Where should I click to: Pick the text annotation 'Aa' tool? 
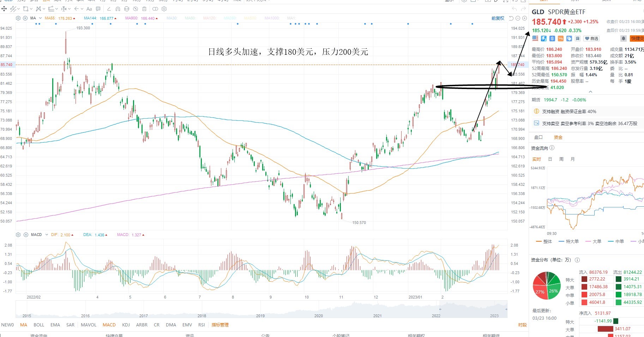(89, 9)
